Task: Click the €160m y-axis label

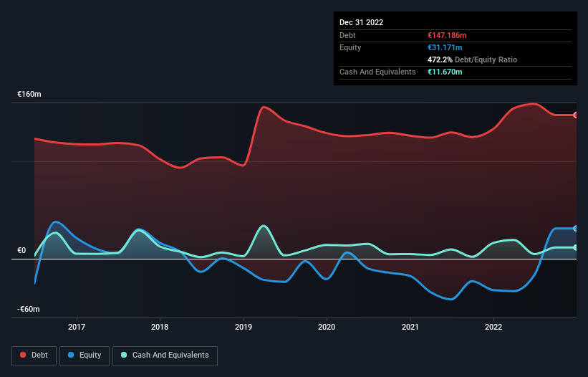Action: pyautogui.click(x=29, y=94)
